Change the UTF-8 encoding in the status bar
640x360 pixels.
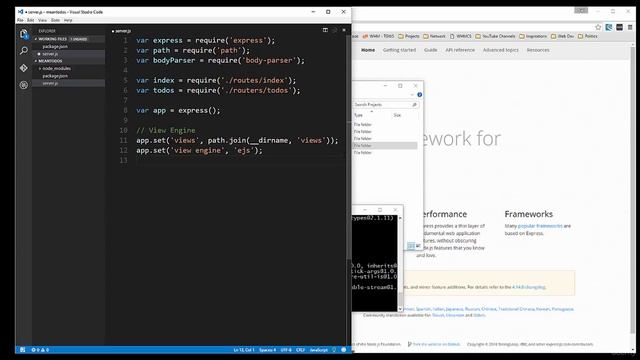[286, 350]
